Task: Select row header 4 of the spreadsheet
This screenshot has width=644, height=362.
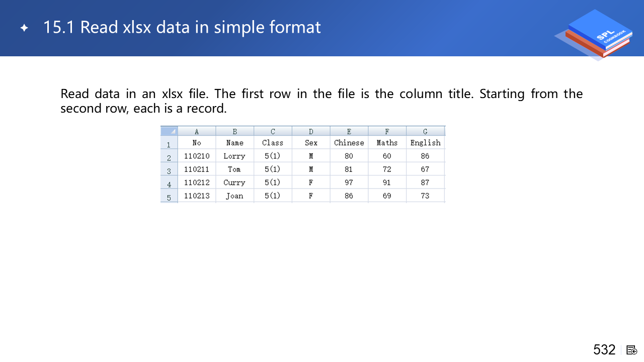Action: coord(169,184)
